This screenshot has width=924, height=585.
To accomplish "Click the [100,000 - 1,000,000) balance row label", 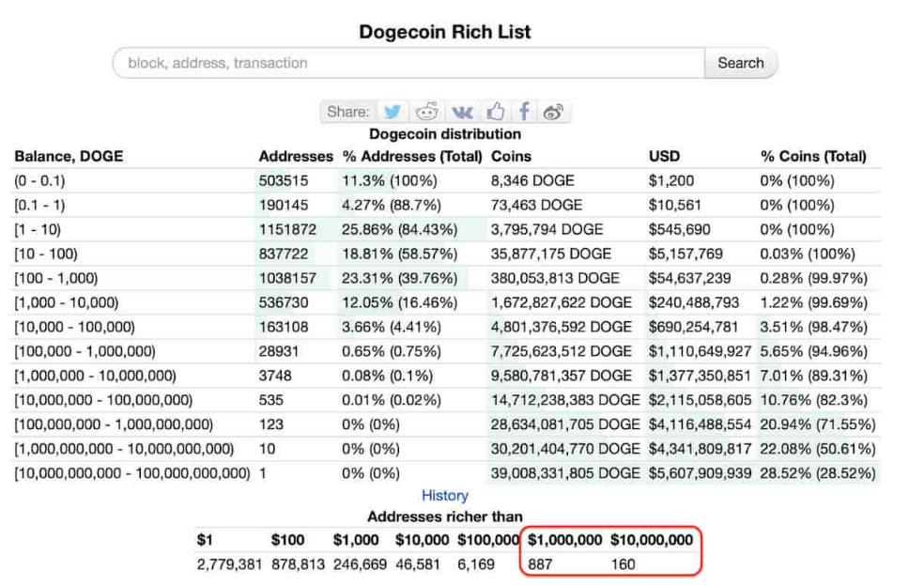I will pos(85,352).
